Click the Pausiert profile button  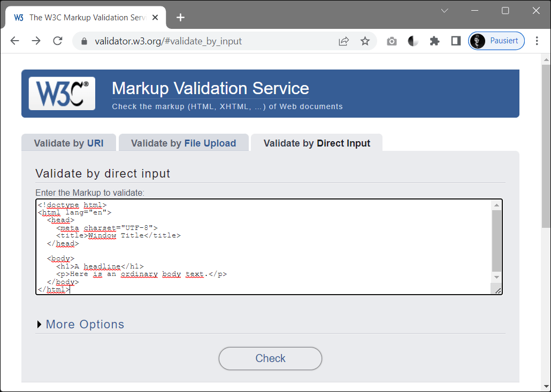click(x=496, y=41)
